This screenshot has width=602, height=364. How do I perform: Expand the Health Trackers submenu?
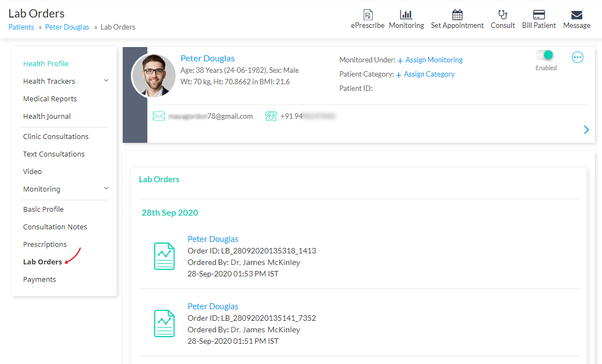[x=106, y=80]
